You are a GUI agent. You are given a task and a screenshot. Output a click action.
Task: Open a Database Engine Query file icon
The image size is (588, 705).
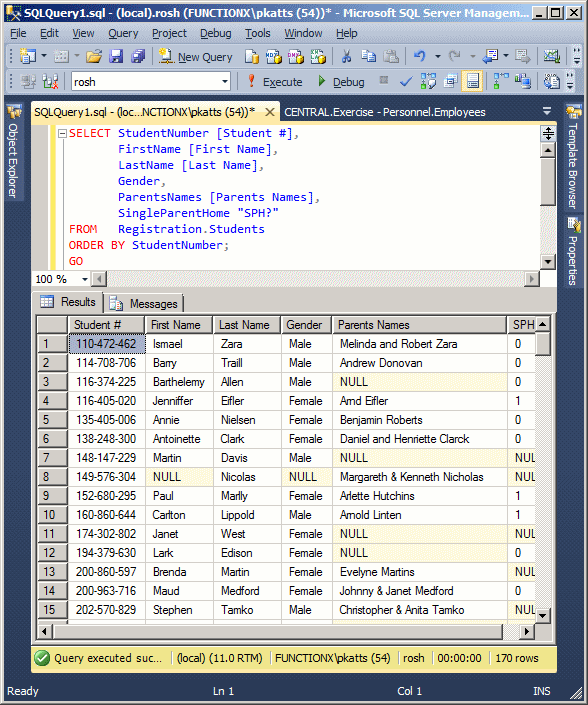pos(252,57)
